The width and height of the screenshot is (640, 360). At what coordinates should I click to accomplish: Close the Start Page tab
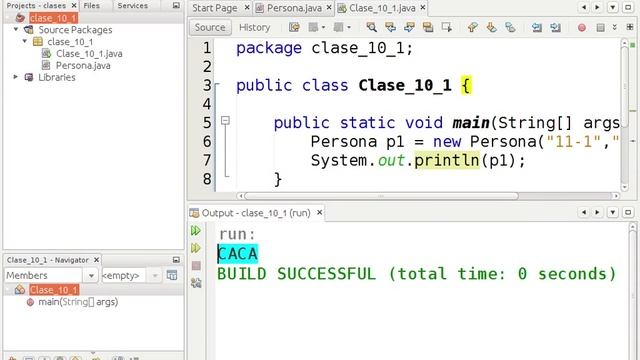tap(247, 7)
